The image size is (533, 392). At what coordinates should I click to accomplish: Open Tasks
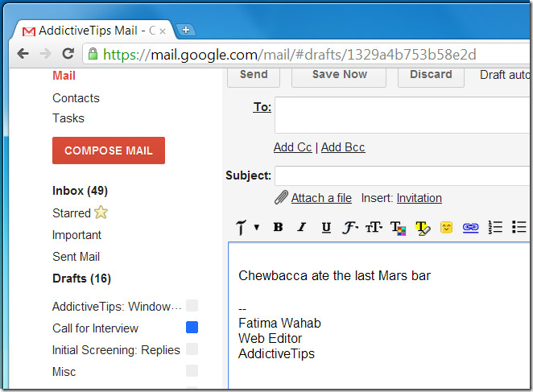click(x=68, y=118)
